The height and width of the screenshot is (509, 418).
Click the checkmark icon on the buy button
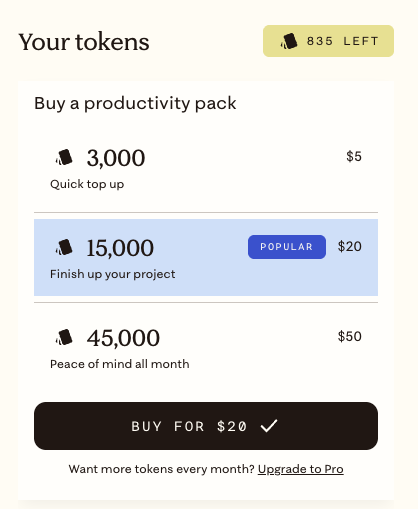tap(269, 426)
